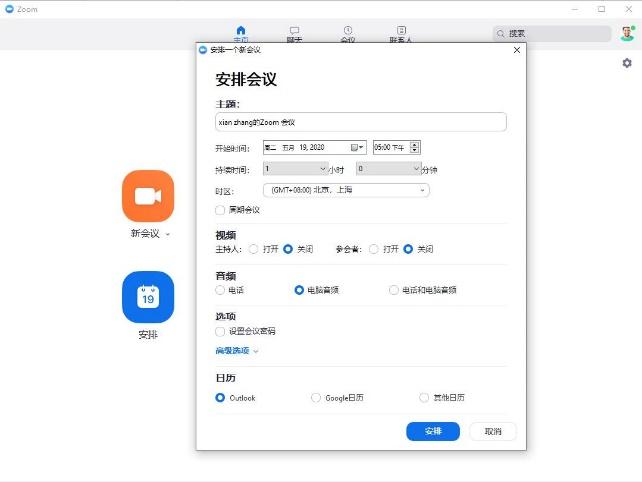The width and height of the screenshot is (642, 482).
Task: Click the Zoom logo in the dialog title bar
Action: pyautogui.click(x=203, y=50)
